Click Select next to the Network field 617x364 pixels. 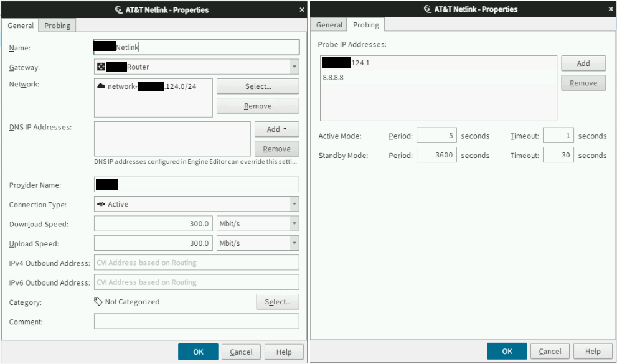[257, 86]
